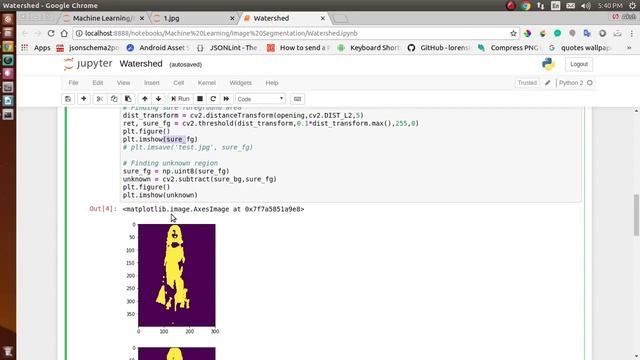Open the Kernel menu

click(207, 83)
